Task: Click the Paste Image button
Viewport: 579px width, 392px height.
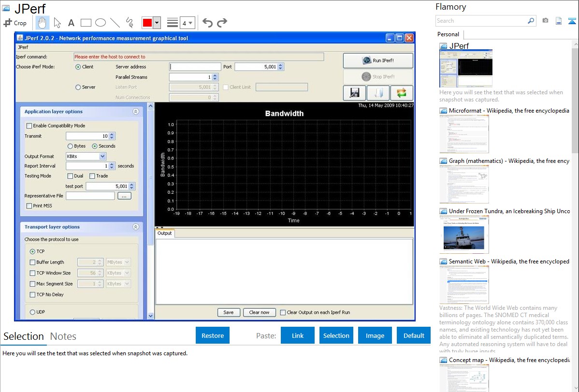Action: (x=375, y=335)
